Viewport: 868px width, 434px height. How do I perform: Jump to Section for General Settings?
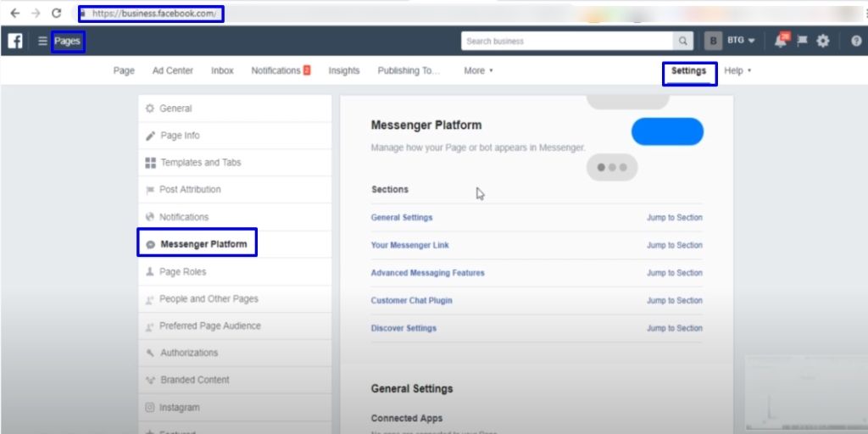coord(674,218)
